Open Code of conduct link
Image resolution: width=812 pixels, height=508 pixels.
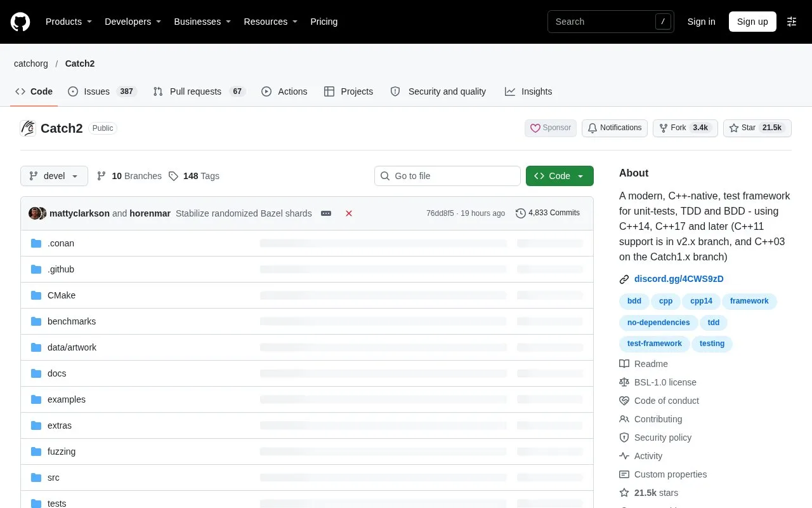tap(659, 401)
